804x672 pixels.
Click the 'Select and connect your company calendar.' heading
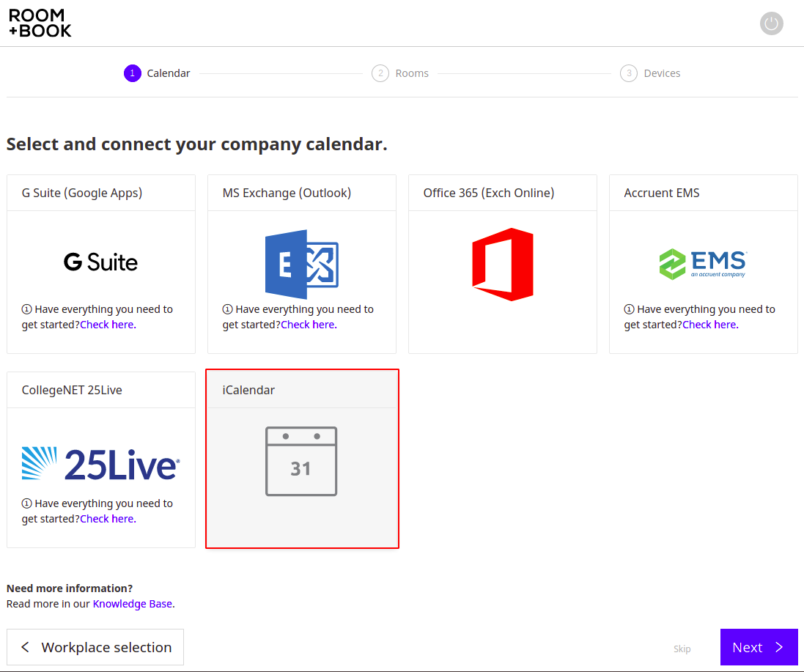click(197, 144)
